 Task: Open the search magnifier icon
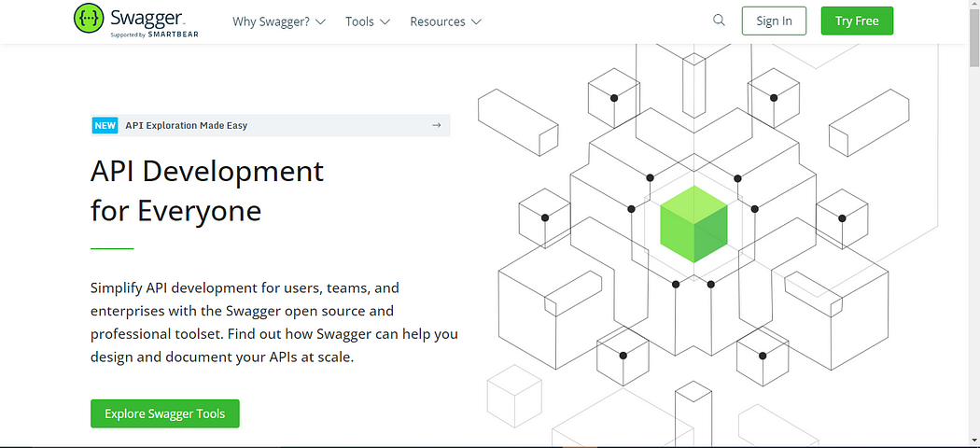(719, 20)
